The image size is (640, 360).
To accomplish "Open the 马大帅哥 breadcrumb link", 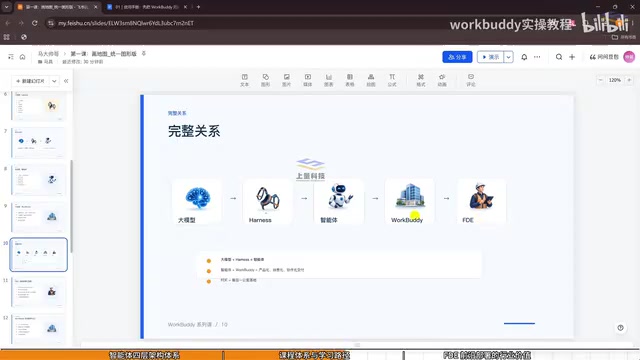I will 49,54.
